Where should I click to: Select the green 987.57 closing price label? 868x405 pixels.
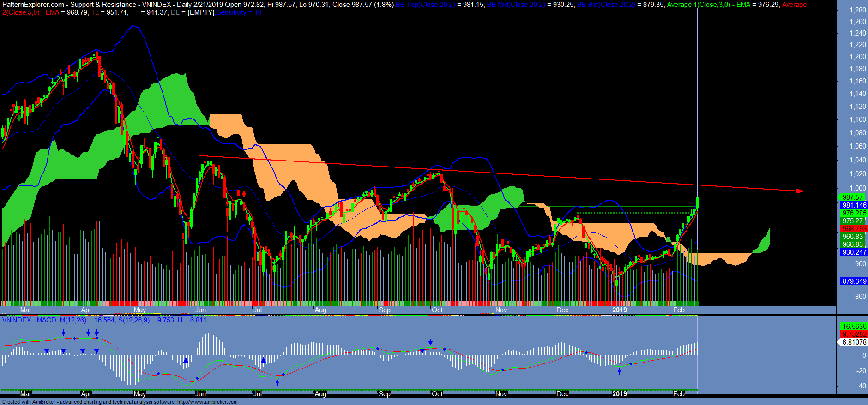click(x=852, y=197)
